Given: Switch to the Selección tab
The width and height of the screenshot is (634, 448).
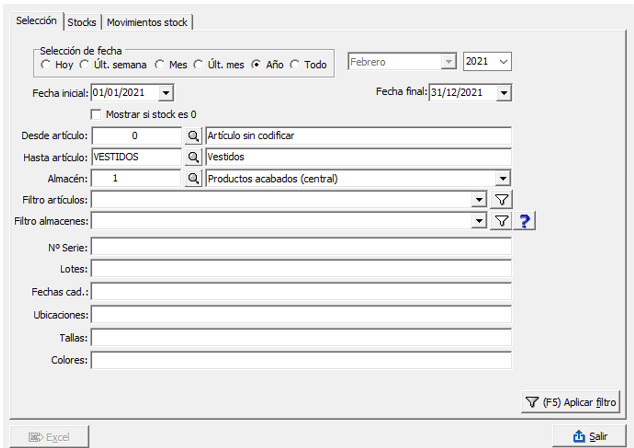Looking at the screenshot, I should click(36, 21).
